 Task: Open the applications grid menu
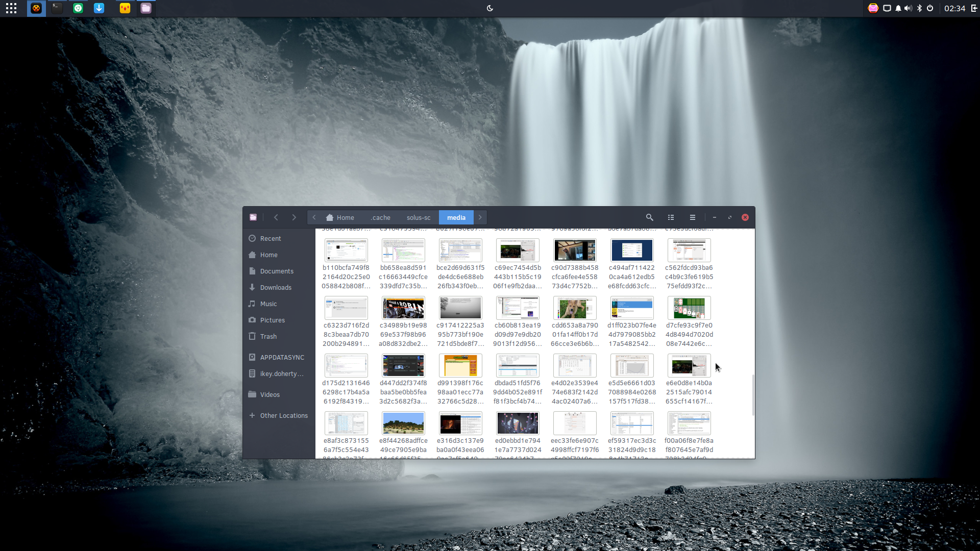pyautogui.click(x=11, y=8)
